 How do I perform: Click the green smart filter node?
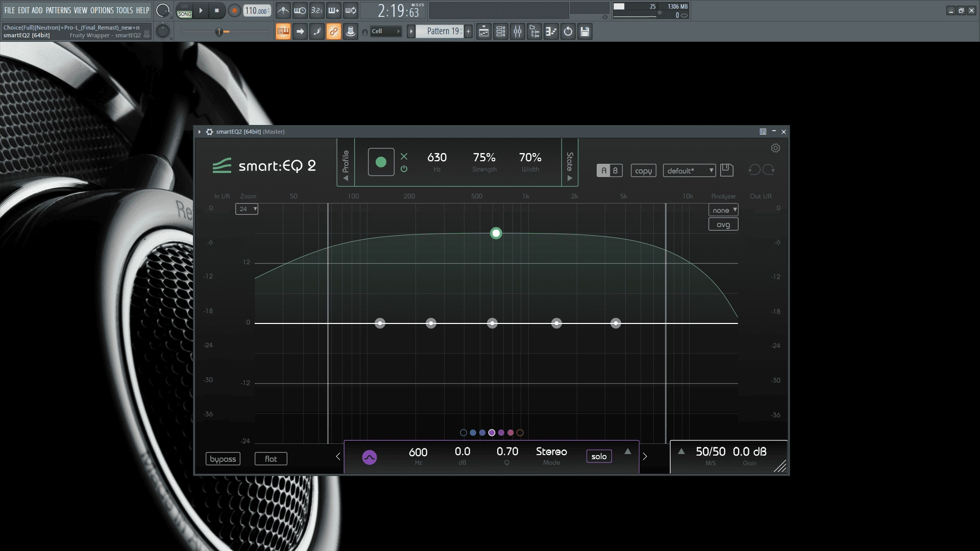(496, 233)
